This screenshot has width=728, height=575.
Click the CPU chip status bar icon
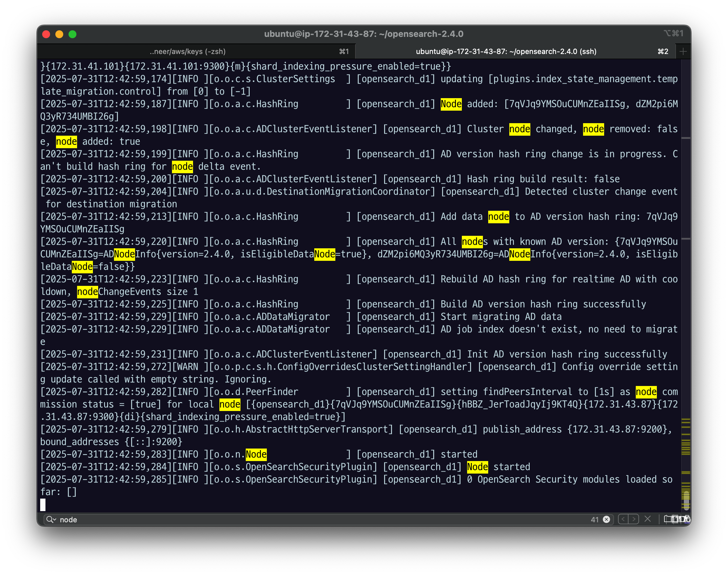(675, 519)
